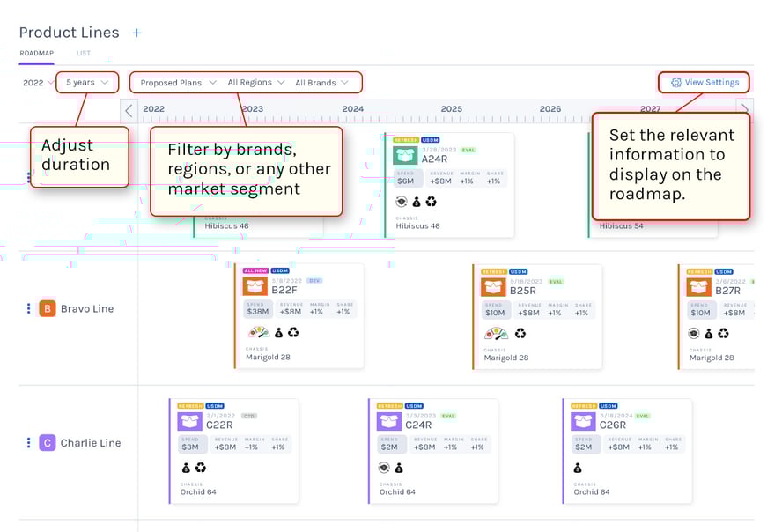The height and width of the screenshot is (532, 782).
Task: Click the eye icon on C24R card
Action: pyautogui.click(x=384, y=467)
